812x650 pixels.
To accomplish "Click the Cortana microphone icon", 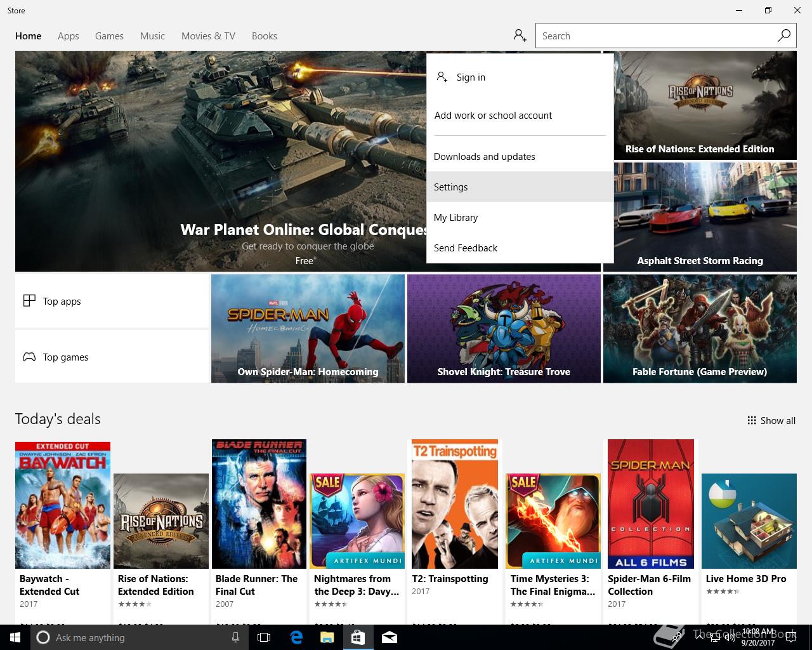I will click(x=235, y=637).
